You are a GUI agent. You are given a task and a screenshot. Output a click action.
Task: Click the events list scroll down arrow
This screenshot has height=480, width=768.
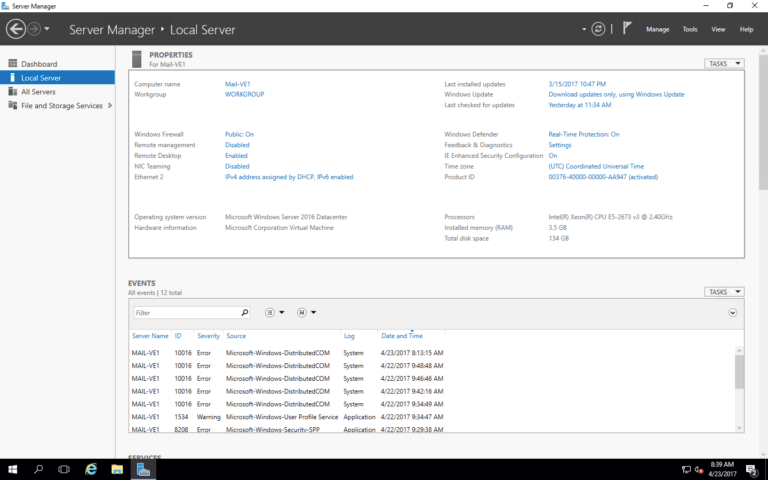point(739,428)
